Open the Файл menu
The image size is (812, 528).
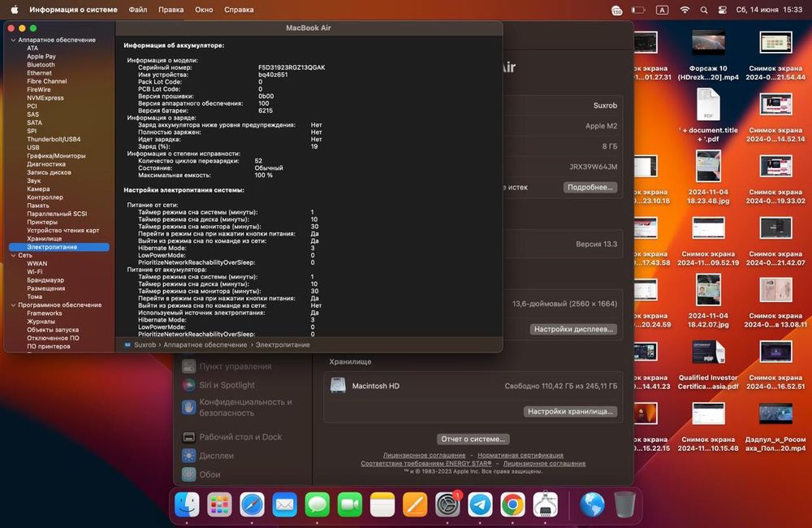pos(138,9)
